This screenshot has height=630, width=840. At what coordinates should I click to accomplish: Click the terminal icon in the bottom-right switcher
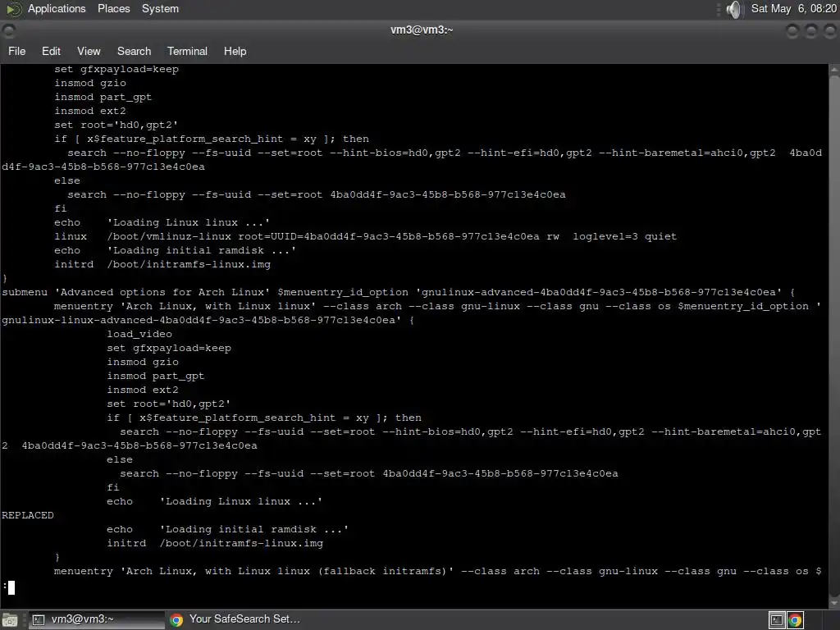point(777,620)
